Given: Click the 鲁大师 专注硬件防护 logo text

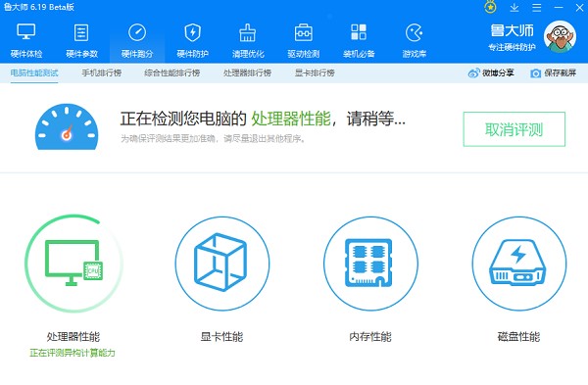Looking at the screenshot, I should 513,37.
